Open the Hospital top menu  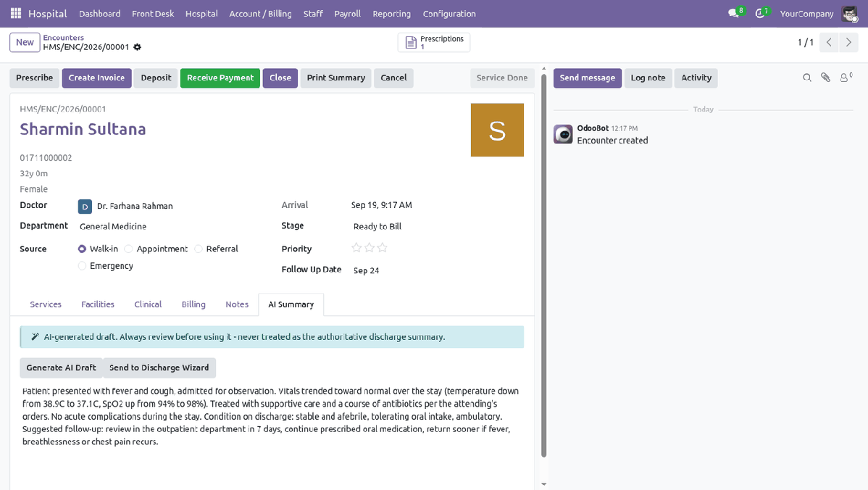[201, 13]
